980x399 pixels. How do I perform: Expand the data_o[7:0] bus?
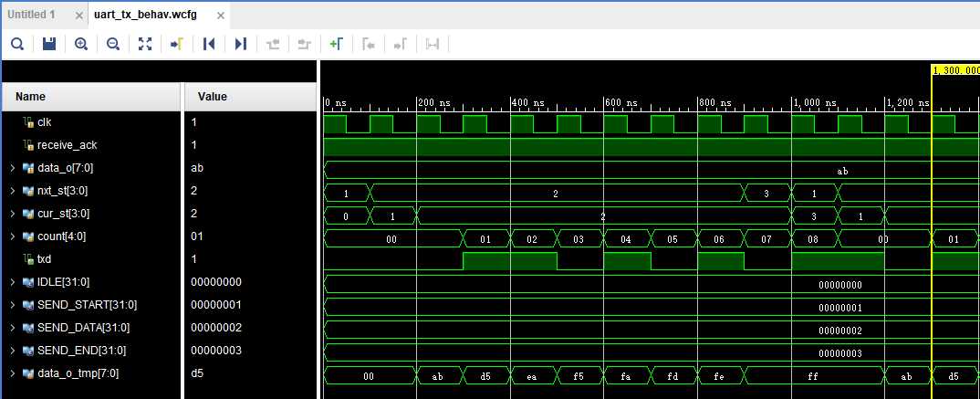coord(13,168)
